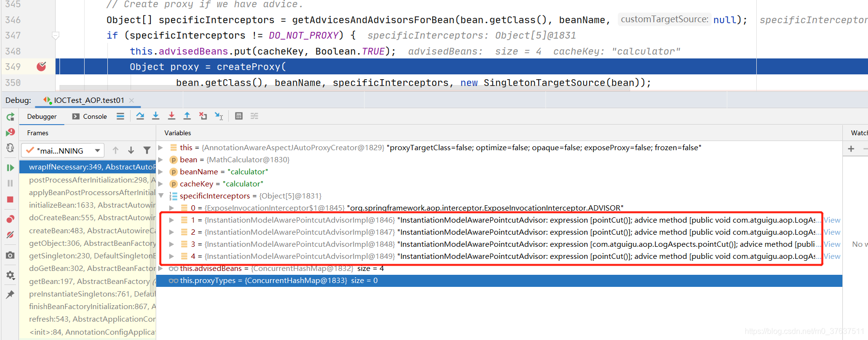Screen dimensions: 868x340
Task: Click View link for element 2
Action: point(832,232)
